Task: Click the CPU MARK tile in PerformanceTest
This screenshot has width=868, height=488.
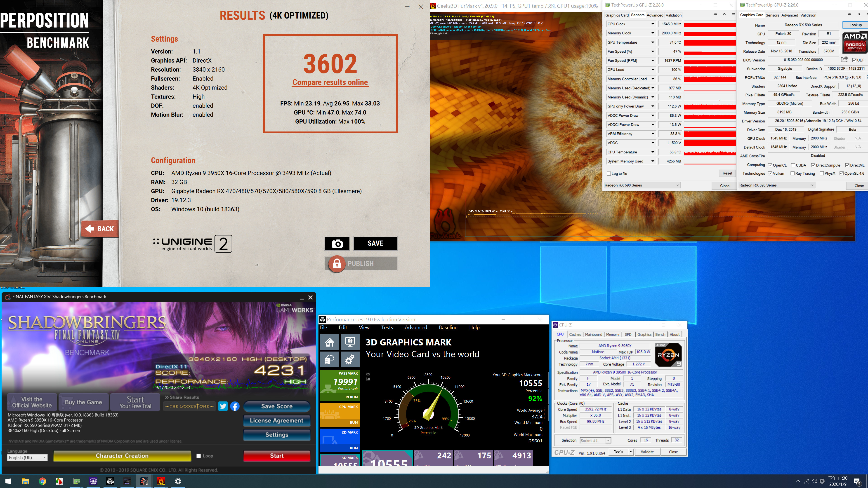Action: pyautogui.click(x=340, y=415)
